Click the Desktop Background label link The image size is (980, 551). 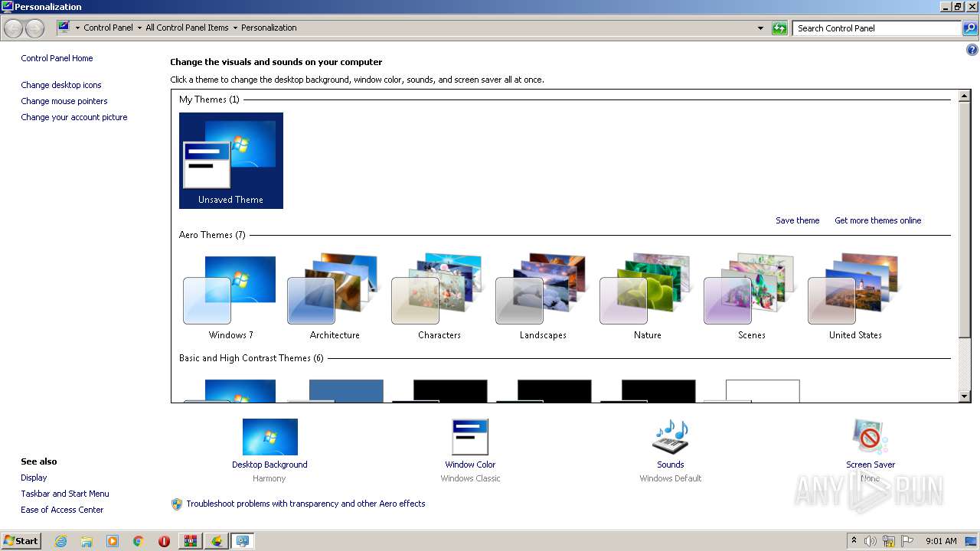click(269, 465)
